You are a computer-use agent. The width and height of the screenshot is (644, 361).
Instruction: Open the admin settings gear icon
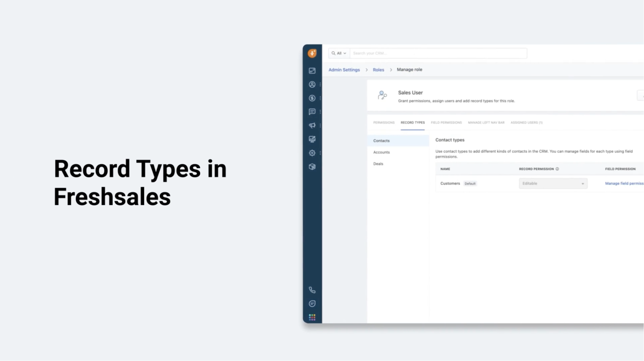tap(312, 153)
